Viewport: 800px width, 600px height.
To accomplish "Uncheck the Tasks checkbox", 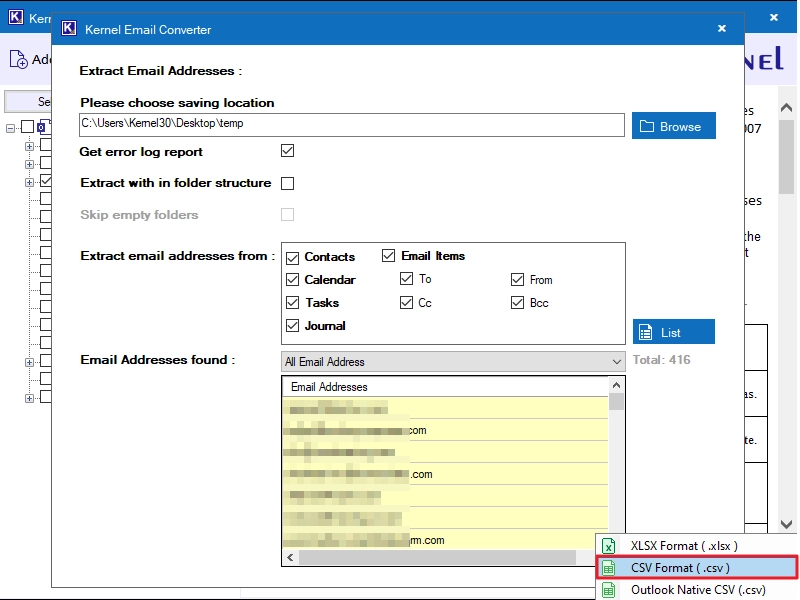I will (292, 303).
